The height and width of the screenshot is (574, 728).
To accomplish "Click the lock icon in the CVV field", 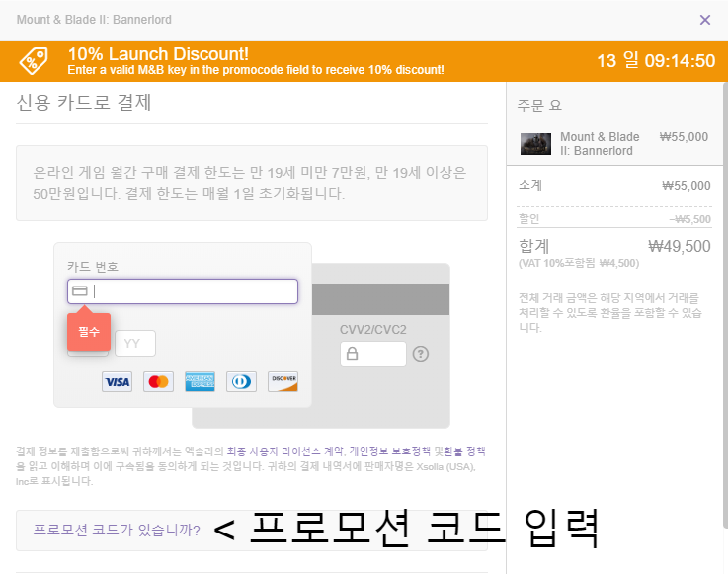I will click(x=352, y=354).
